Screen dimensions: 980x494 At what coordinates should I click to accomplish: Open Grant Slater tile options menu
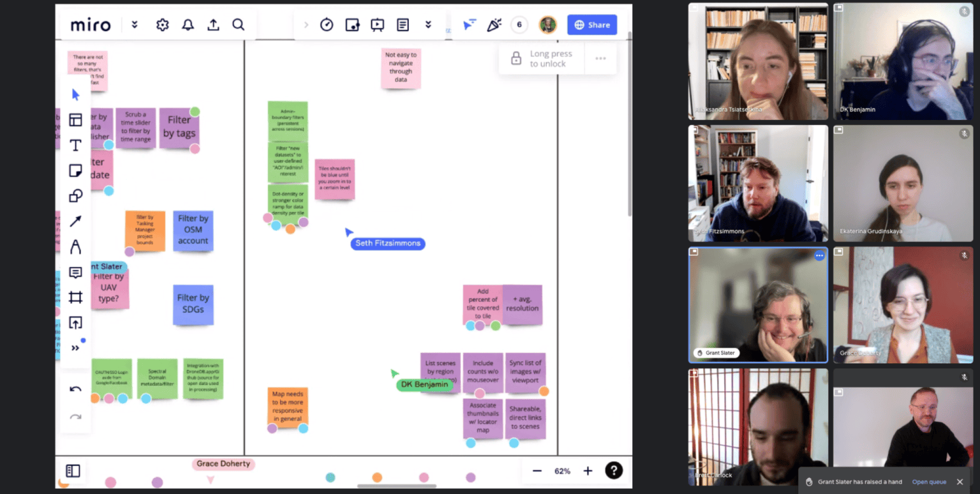(x=819, y=256)
